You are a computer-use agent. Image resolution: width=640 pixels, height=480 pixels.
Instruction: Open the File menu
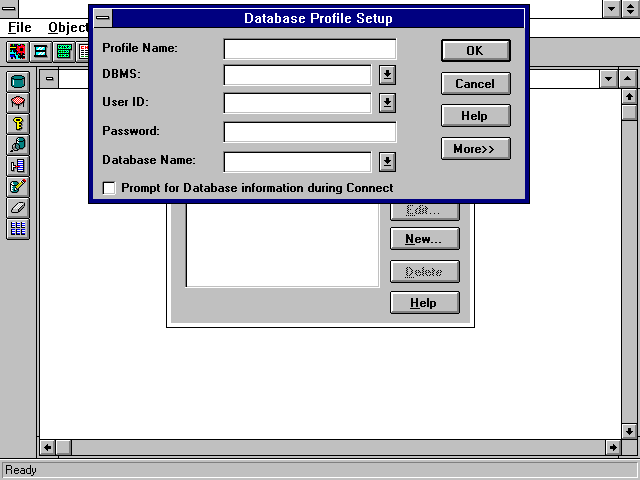coord(20,27)
